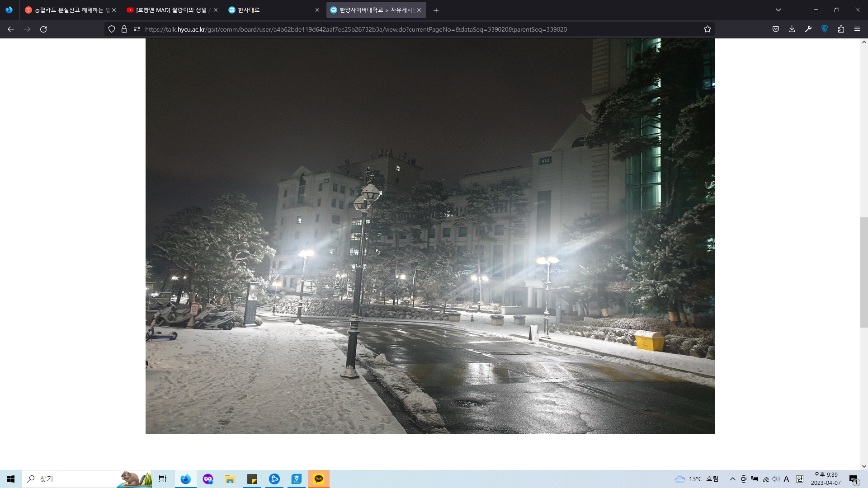The width and height of the screenshot is (868, 488).
Task: Click the Save to Pocket icon
Action: click(x=776, y=29)
